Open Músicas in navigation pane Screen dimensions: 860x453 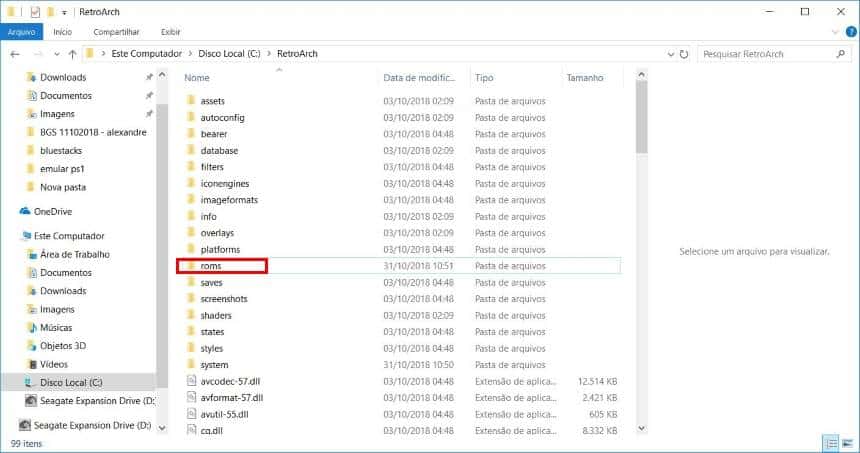click(56, 327)
